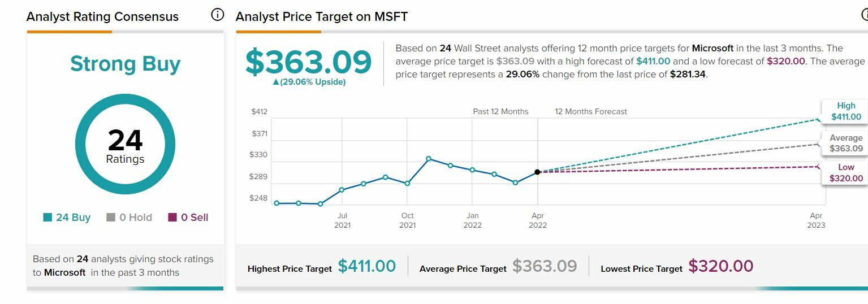Click the Analyst Rating Consensus heading
This screenshot has height=304, width=868.
point(102,16)
